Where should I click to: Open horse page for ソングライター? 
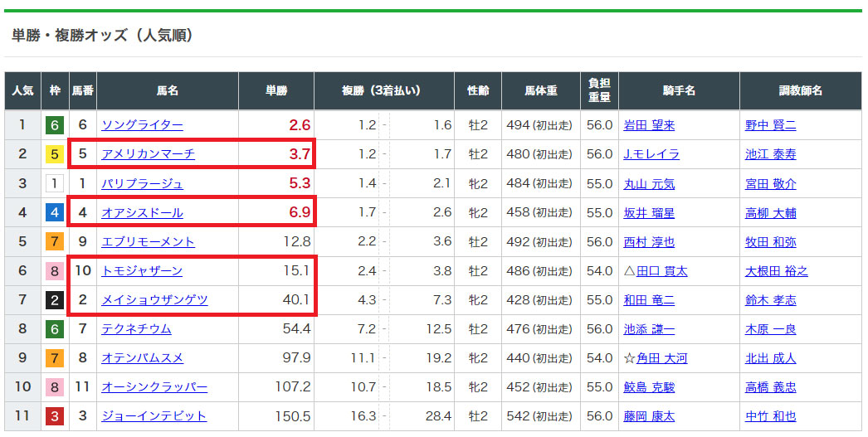(142, 125)
